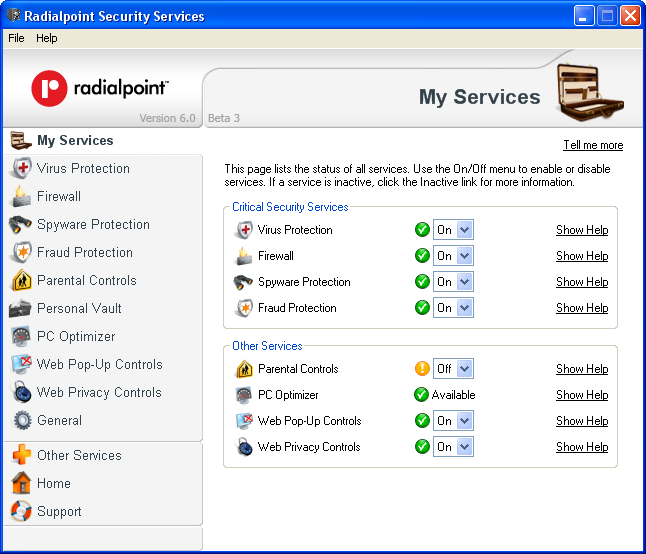Click the green status check beside PC Optimizer

pyautogui.click(x=421, y=395)
